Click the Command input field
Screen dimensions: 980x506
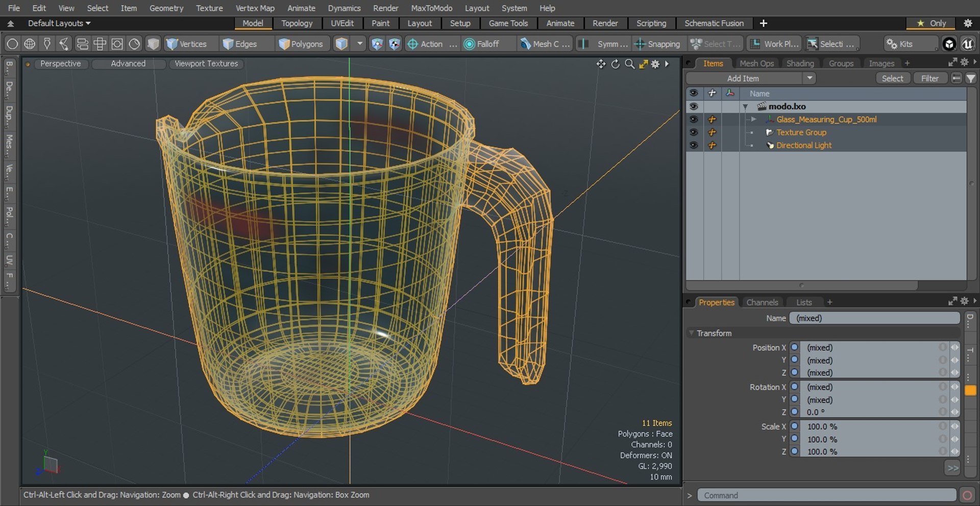(x=827, y=495)
